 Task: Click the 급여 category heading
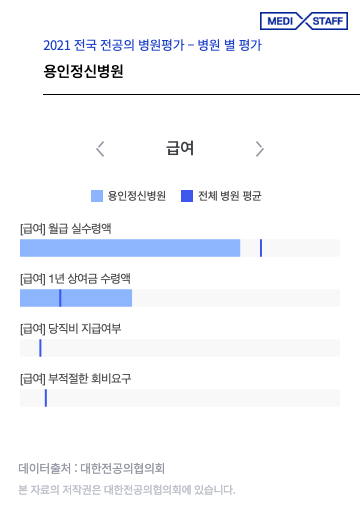(180, 148)
